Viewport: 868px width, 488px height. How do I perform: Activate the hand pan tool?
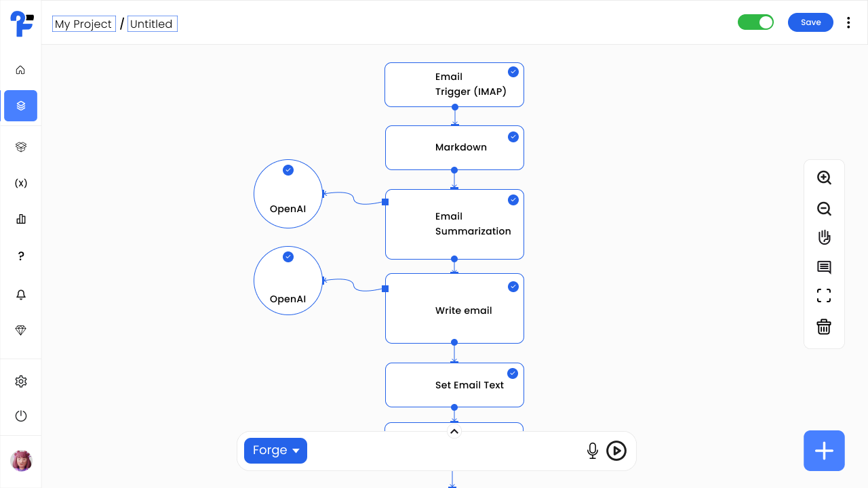(x=824, y=237)
